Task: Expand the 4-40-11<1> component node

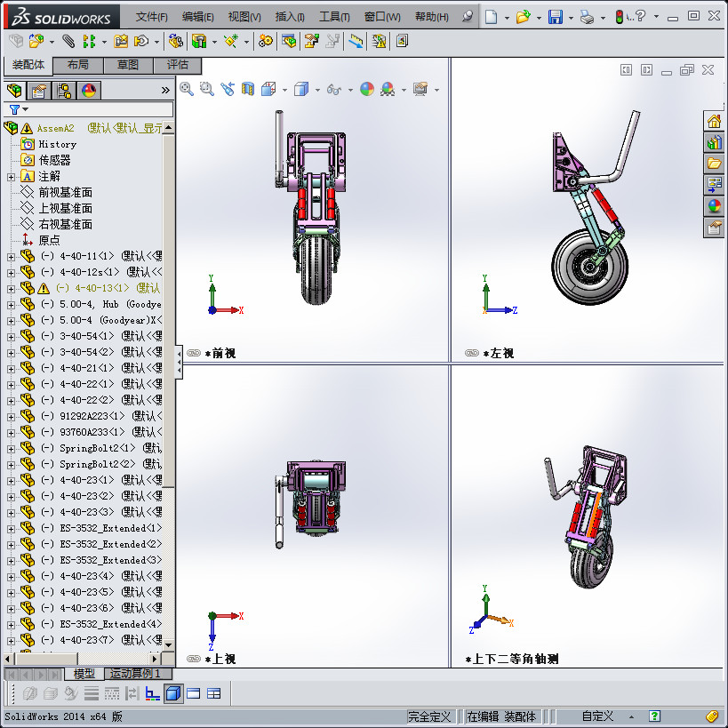Action: click(11, 257)
